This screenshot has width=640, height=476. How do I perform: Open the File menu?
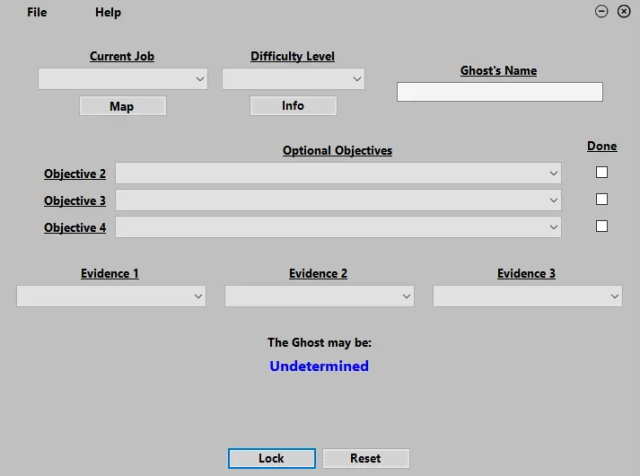(x=36, y=12)
